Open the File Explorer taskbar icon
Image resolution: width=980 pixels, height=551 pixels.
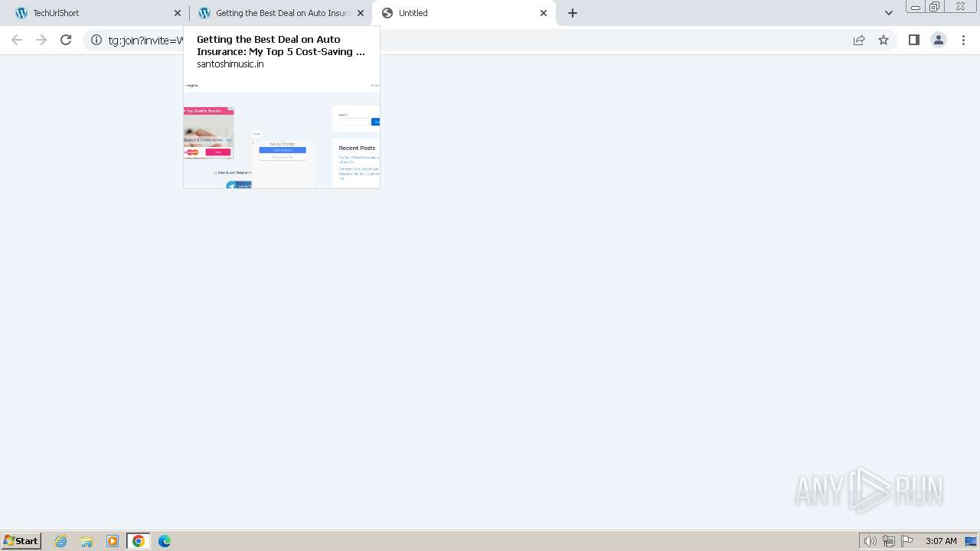tap(87, 541)
